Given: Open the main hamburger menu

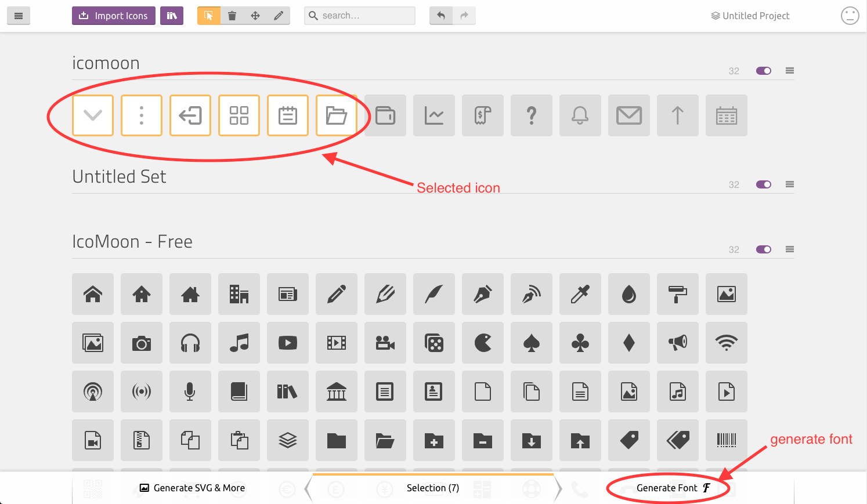Looking at the screenshot, I should click(x=19, y=16).
